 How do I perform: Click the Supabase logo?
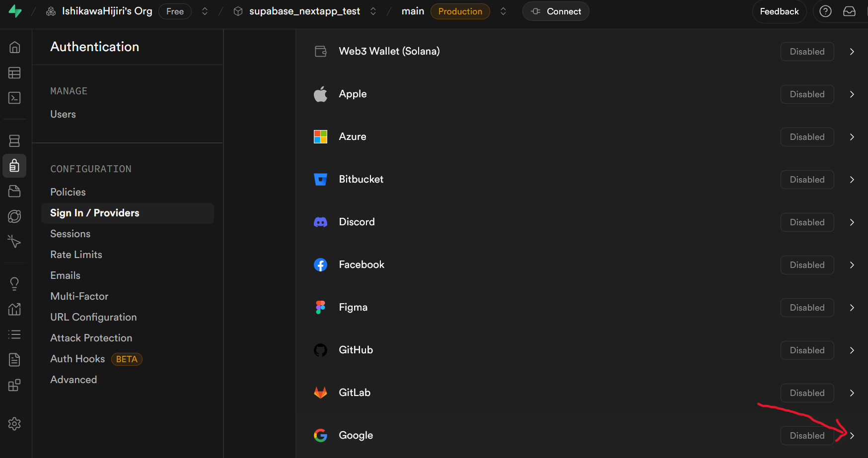click(x=15, y=11)
